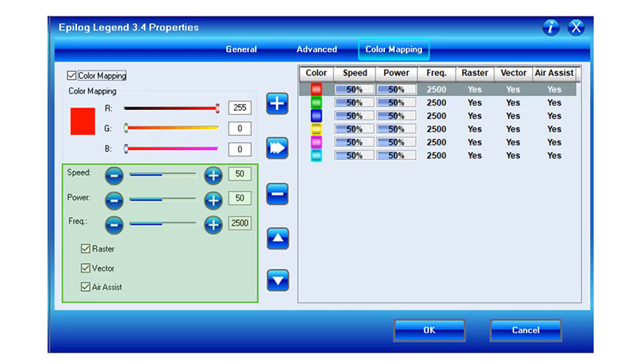Decrease Freq. with the minus button
Image resolution: width=639 pixels, height=364 pixels.
114,225
